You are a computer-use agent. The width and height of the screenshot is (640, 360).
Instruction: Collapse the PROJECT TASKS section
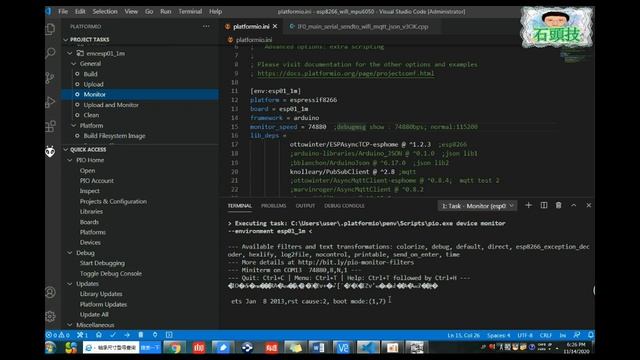(66, 40)
